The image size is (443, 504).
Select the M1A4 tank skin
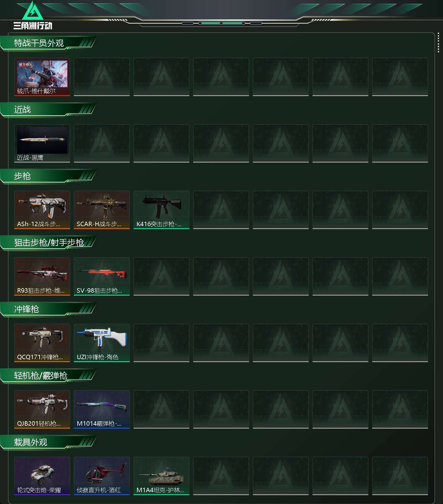pyautogui.click(x=162, y=476)
